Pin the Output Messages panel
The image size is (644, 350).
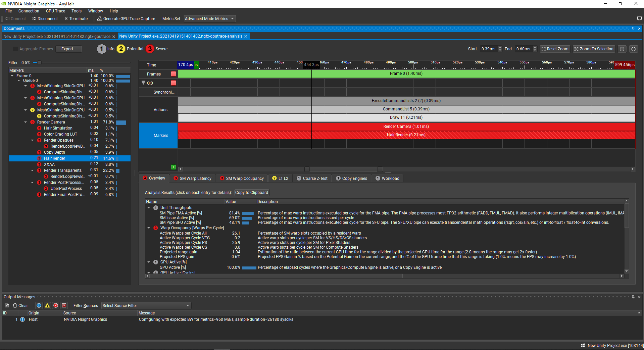pos(633,297)
